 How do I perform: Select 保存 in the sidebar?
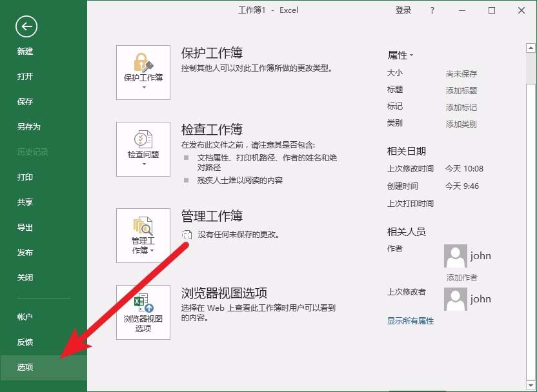pos(25,102)
